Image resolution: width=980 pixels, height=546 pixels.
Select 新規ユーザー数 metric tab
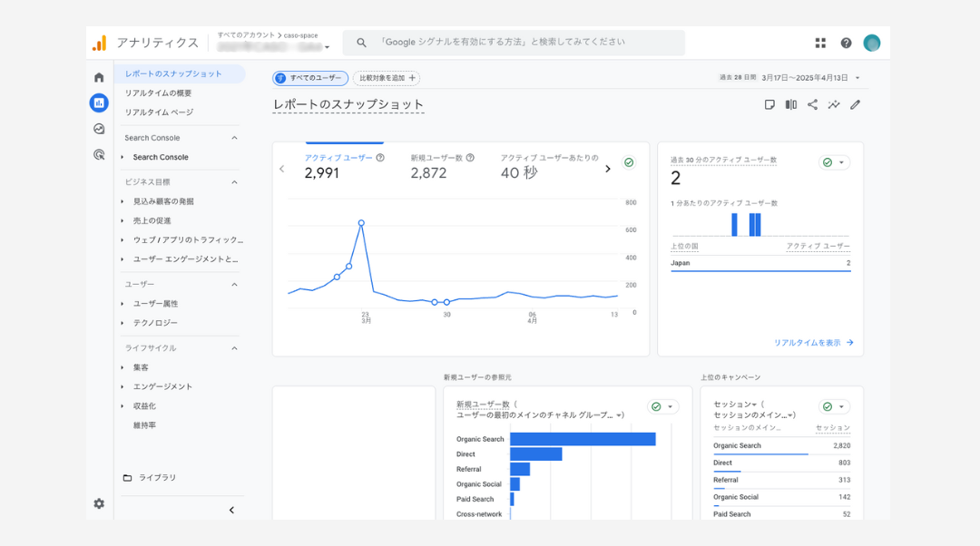[442, 166]
